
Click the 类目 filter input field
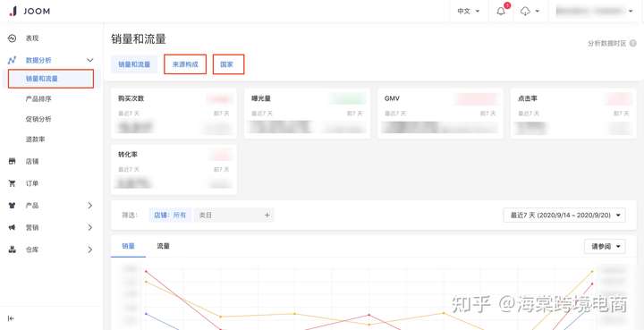coord(233,215)
